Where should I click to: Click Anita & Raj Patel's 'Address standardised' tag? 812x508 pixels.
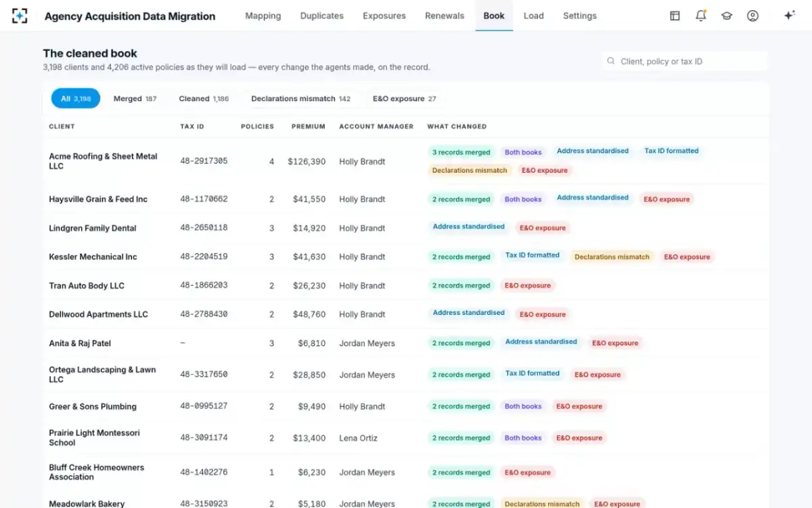pos(541,342)
